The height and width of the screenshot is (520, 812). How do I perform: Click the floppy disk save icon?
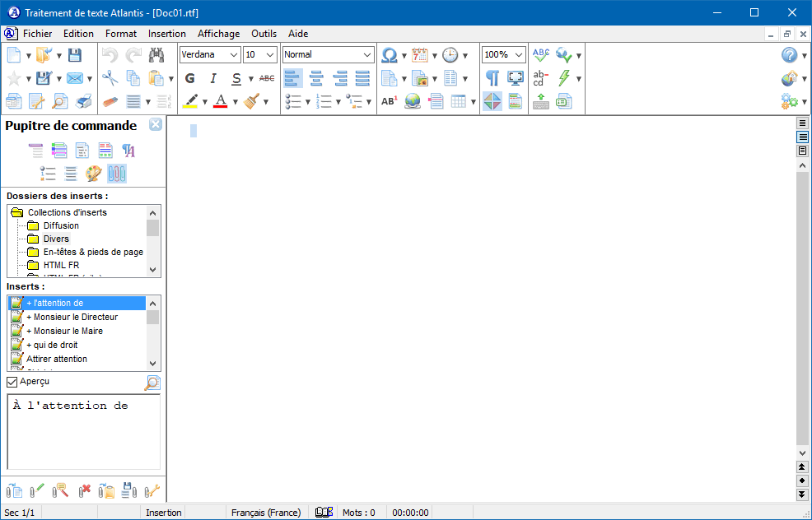75,55
